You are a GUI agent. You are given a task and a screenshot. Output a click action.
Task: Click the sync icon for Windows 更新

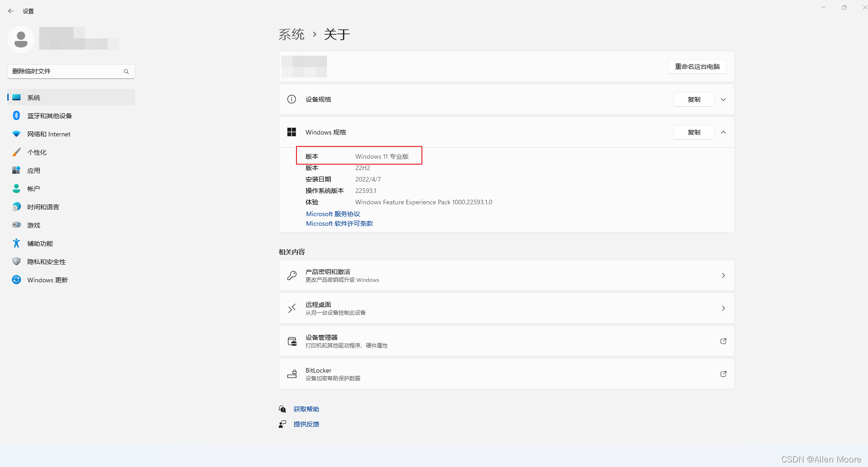point(16,280)
